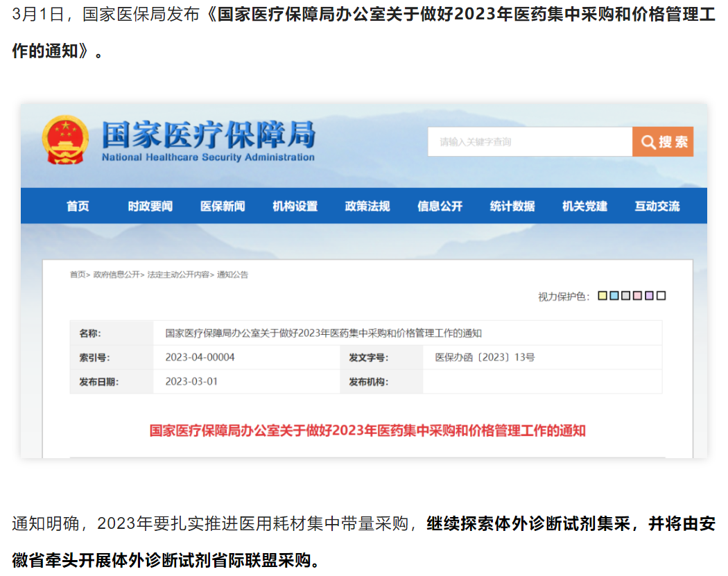Open the 机构设置 navigation item
The image size is (728, 576).
[x=295, y=206]
